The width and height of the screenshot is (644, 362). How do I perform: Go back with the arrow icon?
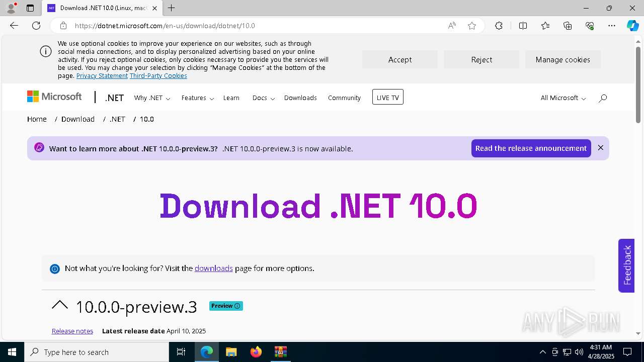tap(14, 26)
